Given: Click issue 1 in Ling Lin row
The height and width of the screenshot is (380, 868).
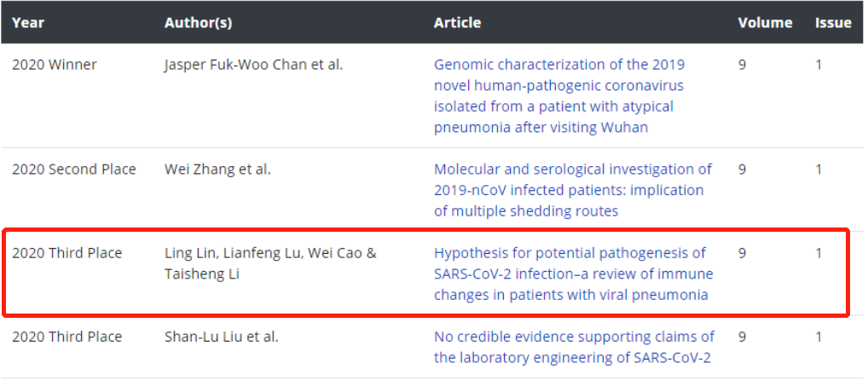Looking at the screenshot, I should tap(819, 253).
